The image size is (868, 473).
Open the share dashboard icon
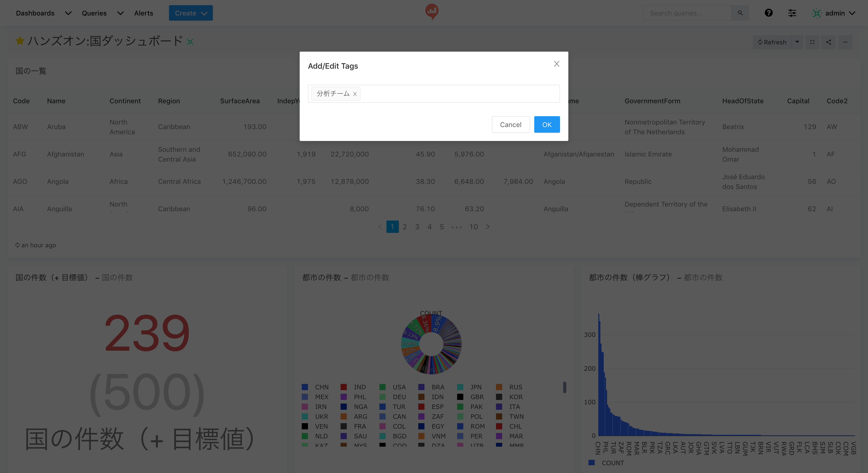tap(828, 42)
